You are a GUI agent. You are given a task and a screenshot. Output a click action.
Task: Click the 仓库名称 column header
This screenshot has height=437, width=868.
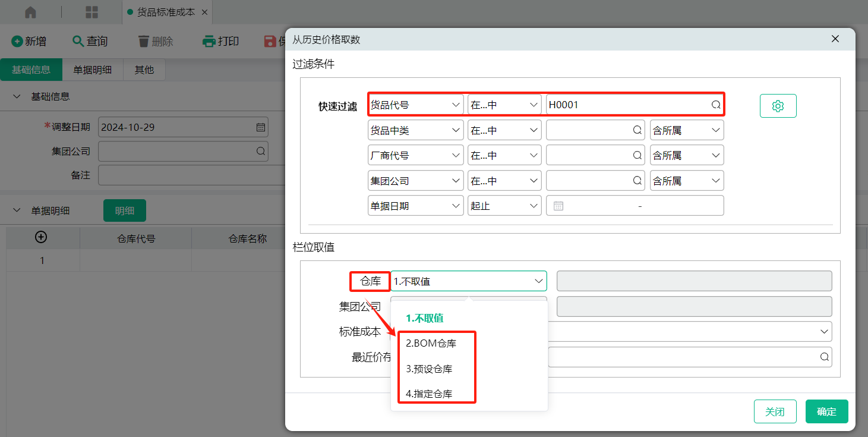point(248,238)
